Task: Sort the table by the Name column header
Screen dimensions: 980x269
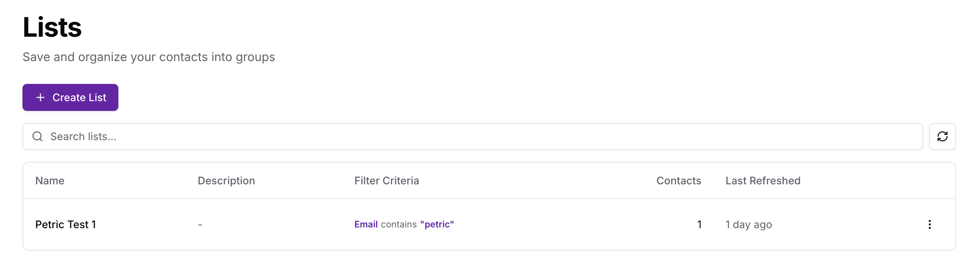Action: coord(50,180)
